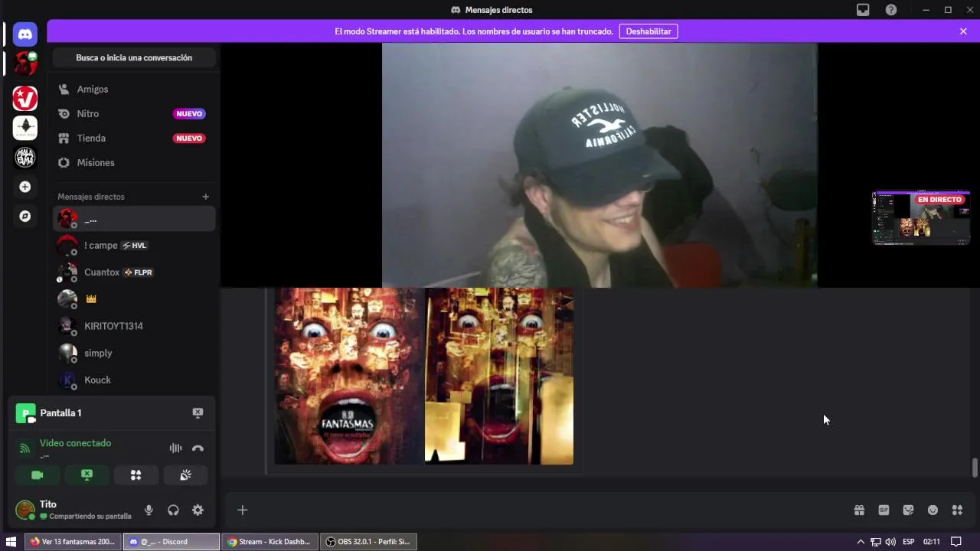The image size is (980, 551).
Task: Switch to Chrome Stream Kick Dashboard window
Action: coord(269,542)
